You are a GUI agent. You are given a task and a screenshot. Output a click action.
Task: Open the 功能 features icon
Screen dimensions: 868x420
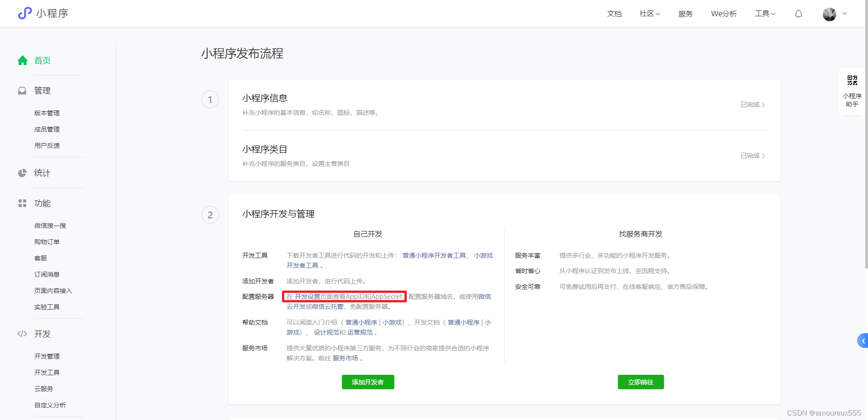coord(23,203)
